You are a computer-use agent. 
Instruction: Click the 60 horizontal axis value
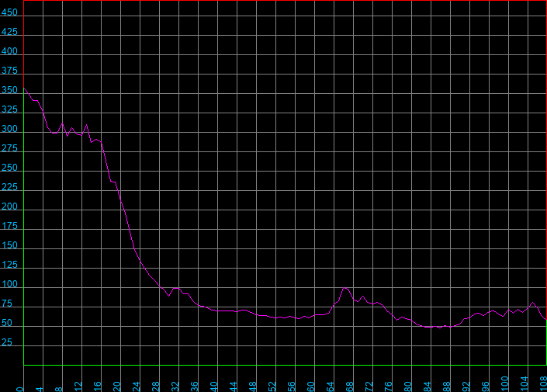point(311,387)
